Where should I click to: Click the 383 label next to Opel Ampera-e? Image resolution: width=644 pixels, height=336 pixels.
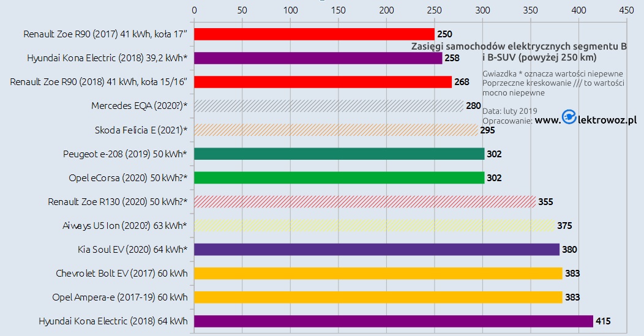(572, 297)
